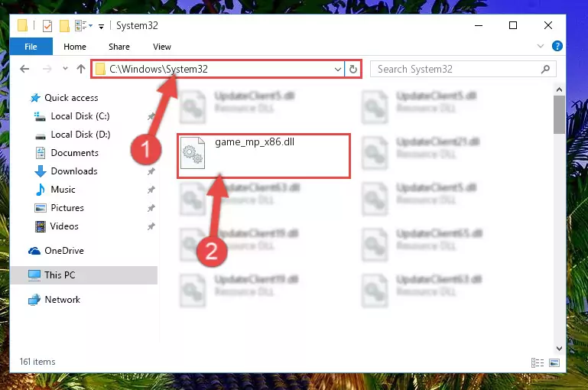Select Network in navigation pane
This screenshot has height=390, width=588.
62,300
